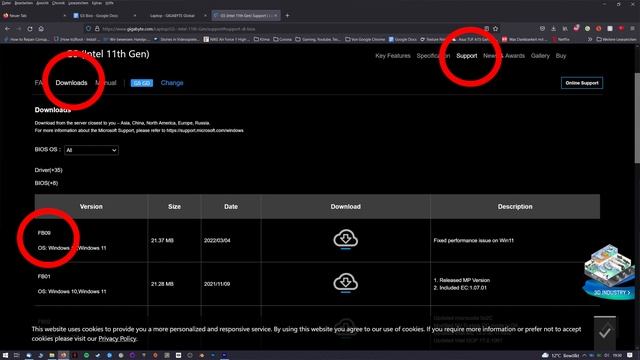Open the BIOS OS dropdown
The width and height of the screenshot is (640, 360).
[91, 150]
